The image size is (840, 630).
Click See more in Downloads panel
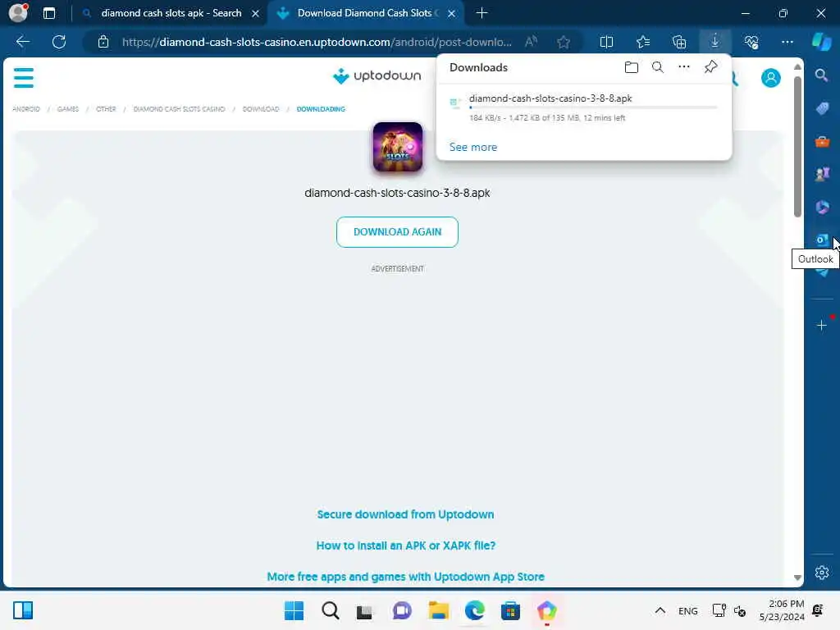pyautogui.click(x=473, y=147)
